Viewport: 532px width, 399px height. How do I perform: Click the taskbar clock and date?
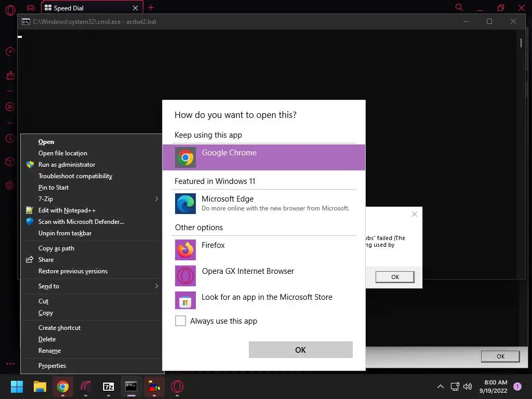click(494, 387)
